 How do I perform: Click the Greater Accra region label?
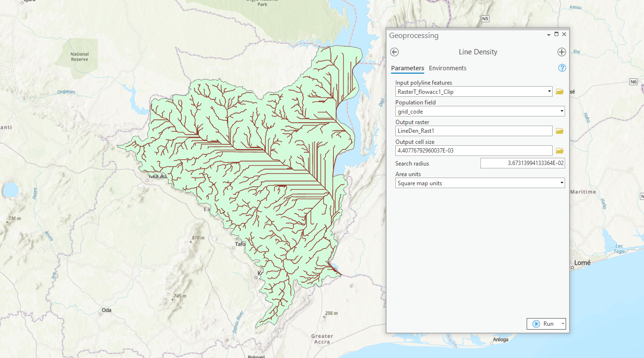(322, 339)
